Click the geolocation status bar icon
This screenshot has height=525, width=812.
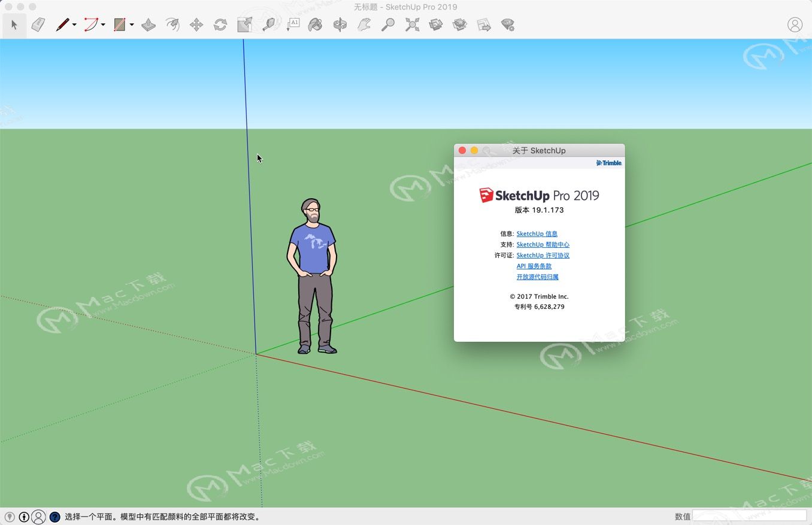[x=10, y=517]
